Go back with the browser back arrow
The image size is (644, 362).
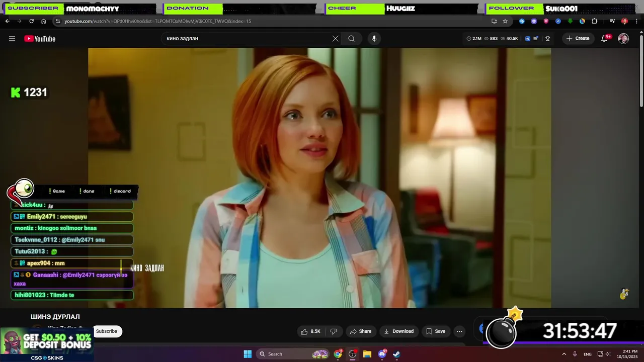[7, 21]
